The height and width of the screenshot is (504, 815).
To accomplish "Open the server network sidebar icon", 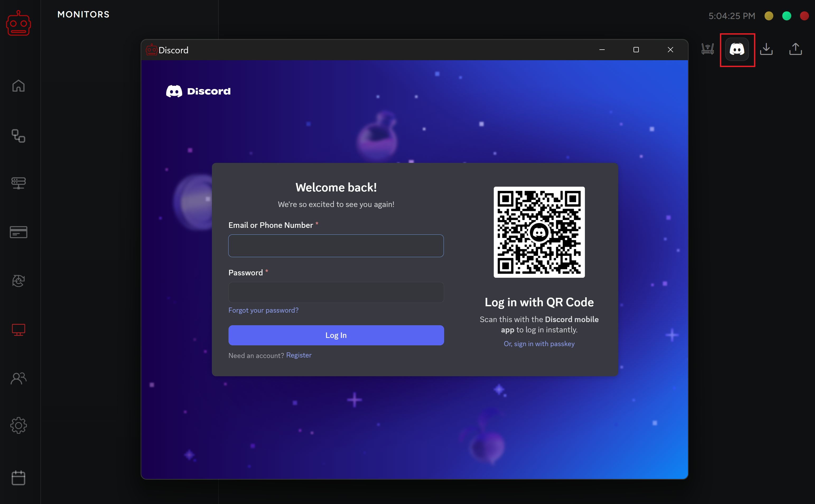I will (18, 183).
